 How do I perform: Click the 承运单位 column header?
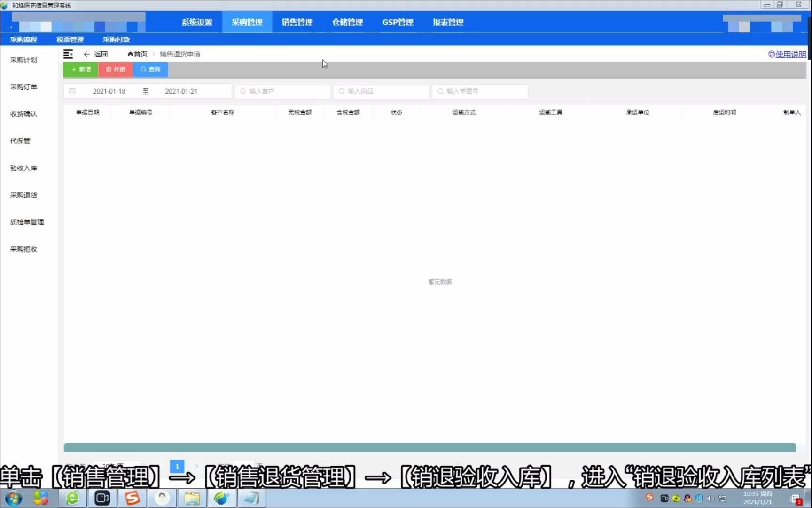(x=638, y=112)
